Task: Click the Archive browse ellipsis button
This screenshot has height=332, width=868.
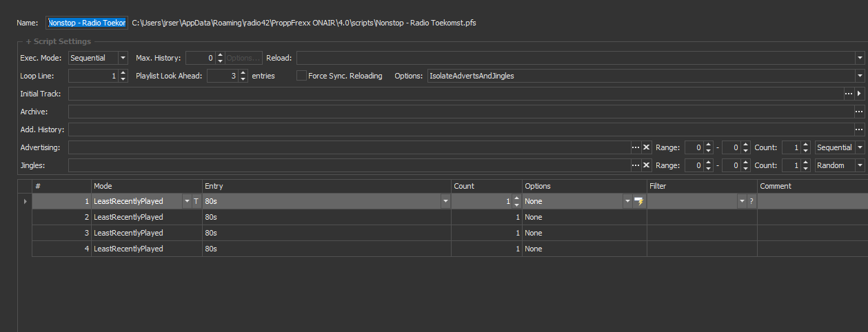Action: click(x=859, y=112)
